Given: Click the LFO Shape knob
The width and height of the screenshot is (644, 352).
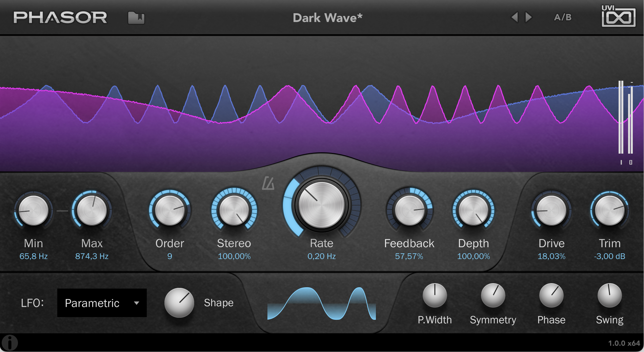Looking at the screenshot, I should pyautogui.click(x=179, y=302).
